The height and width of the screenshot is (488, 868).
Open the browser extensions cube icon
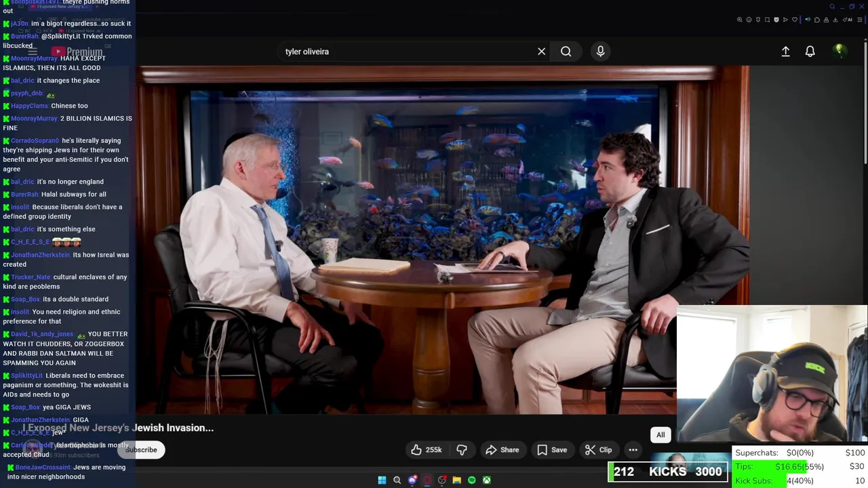point(817,20)
